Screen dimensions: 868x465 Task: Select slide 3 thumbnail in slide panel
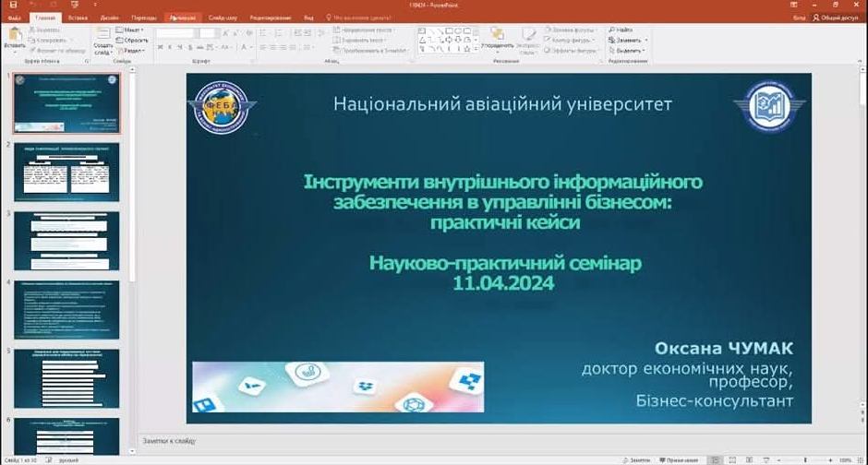(66, 240)
